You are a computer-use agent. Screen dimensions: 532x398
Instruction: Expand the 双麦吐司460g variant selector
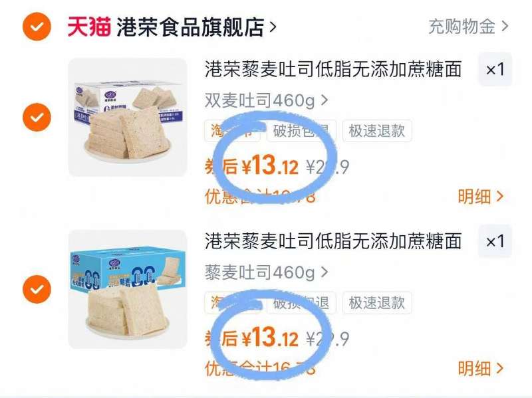(267, 100)
